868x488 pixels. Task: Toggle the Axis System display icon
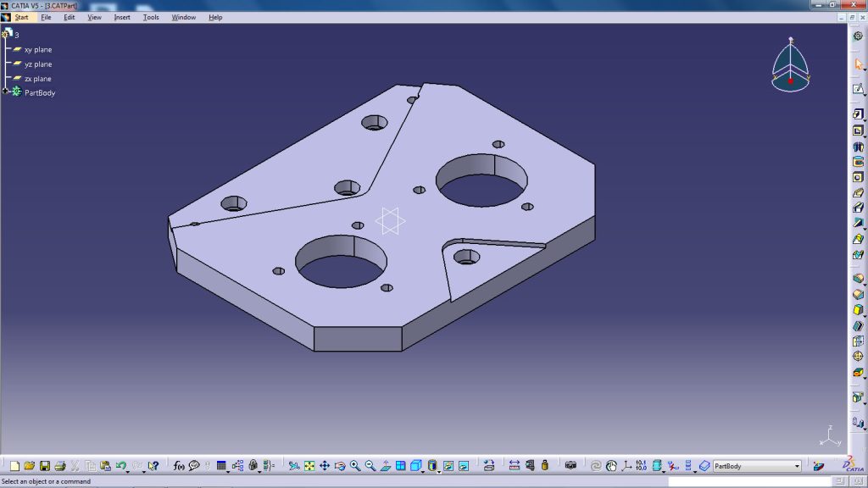[x=626, y=466]
